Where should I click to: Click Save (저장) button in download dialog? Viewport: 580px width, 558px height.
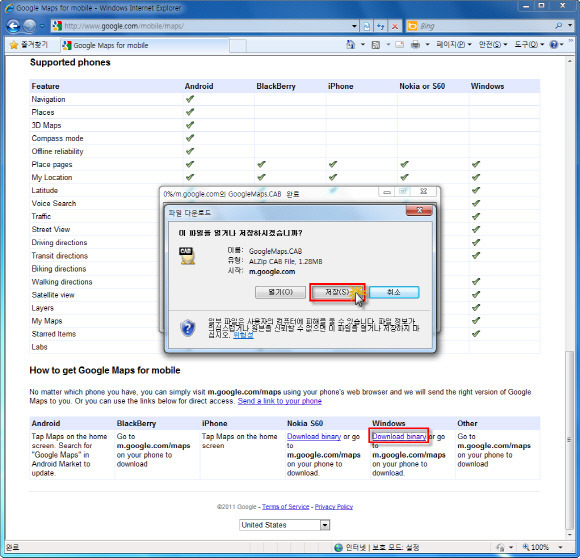pos(337,292)
